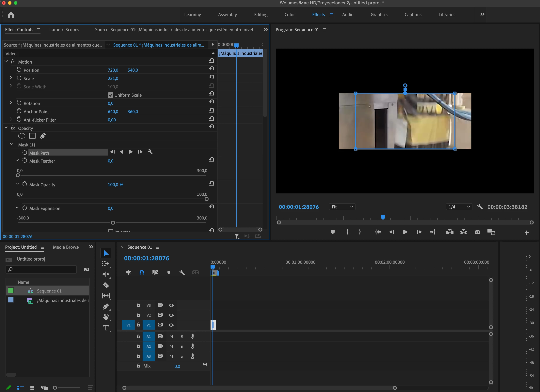Toggle the timeline Snap magnet
The height and width of the screenshot is (392, 540).
142,272
